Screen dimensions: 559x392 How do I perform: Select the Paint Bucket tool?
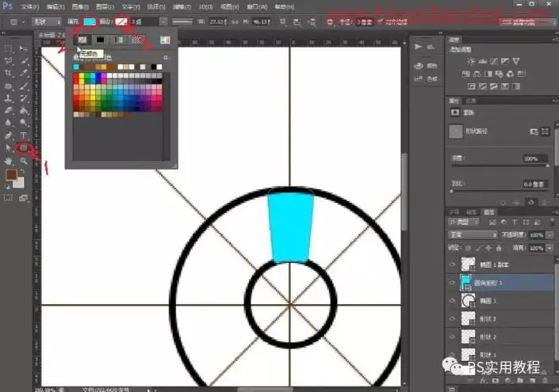coord(24,111)
